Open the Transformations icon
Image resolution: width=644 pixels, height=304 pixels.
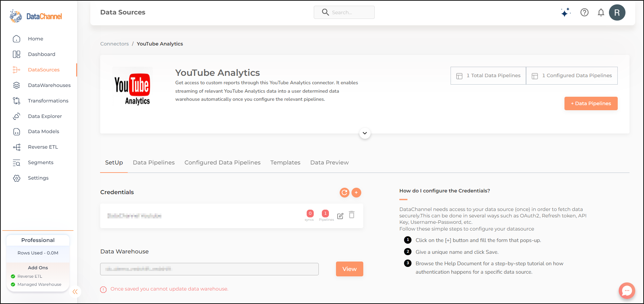click(x=17, y=101)
